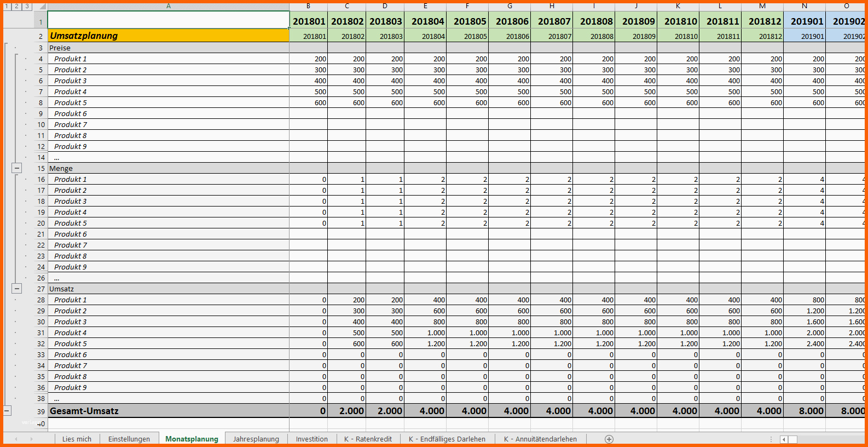Click the 0 total in column B row 39
868x447 pixels.
tap(309, 411)
